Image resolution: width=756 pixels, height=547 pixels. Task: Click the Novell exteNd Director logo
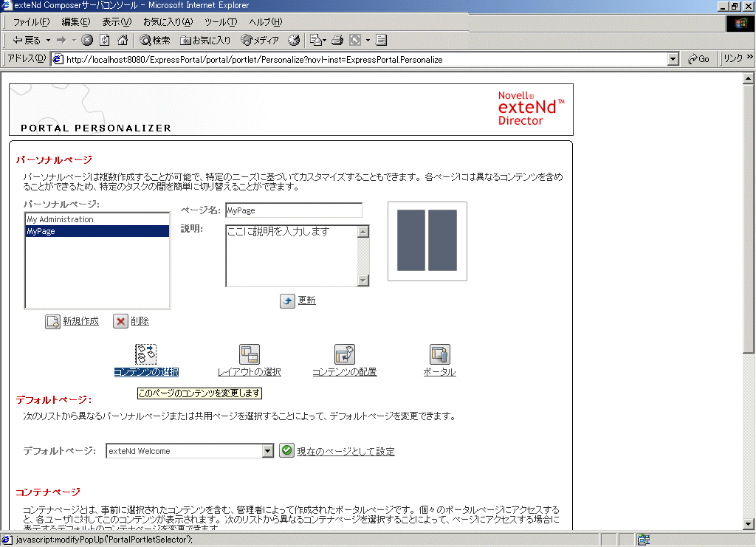click(530, 109)
